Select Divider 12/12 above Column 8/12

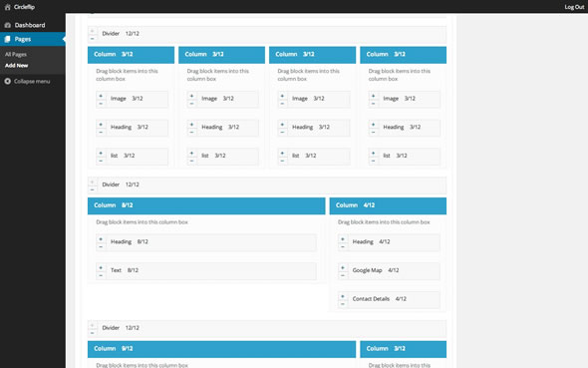coord(267,184)
